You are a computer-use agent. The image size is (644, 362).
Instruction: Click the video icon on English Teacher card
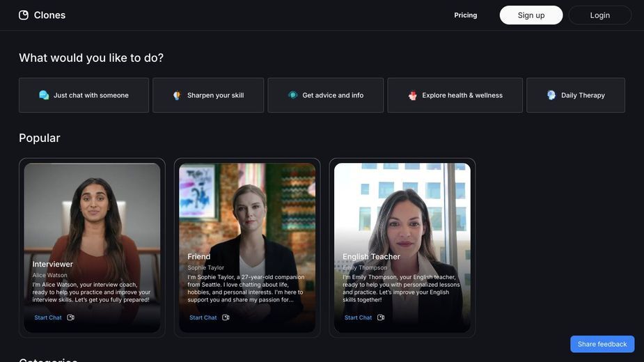(381, 317)
